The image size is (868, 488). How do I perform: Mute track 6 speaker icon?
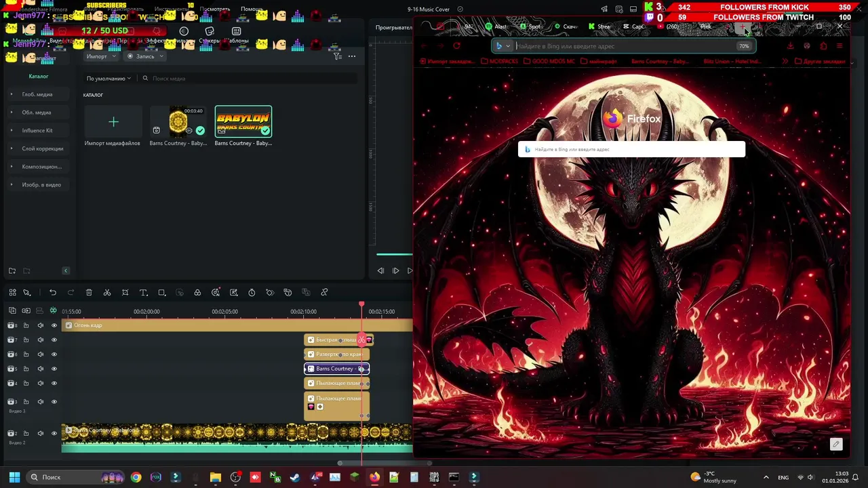[40, 354]
